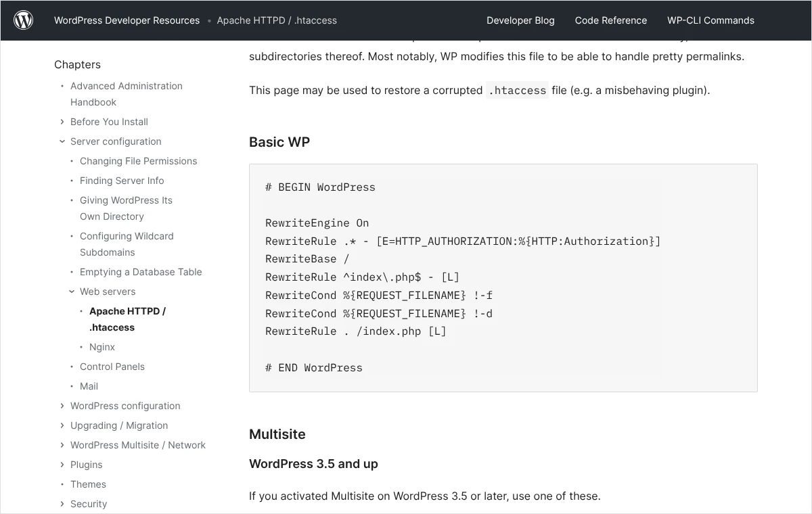Click the Chapters sidebar heading
Image resolution: width=812 pixels, height=514 pixels.
[x=77, y=64]
